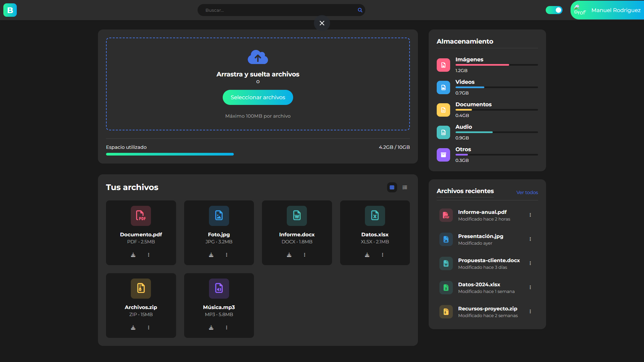Click the PDF icon on Documento.pdf card
Viewport: 644px width, 362px height.
[141, 216]
